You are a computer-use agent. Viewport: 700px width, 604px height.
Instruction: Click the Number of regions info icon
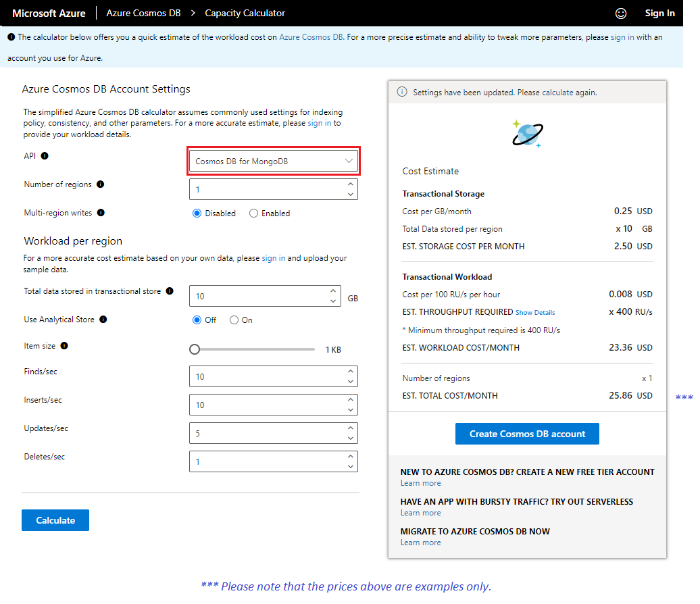pos(101,184)
